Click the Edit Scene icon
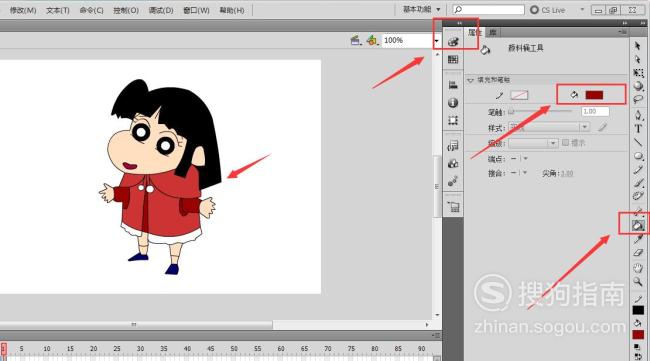The height and width of the screenshot is (361, 650). 356,40
